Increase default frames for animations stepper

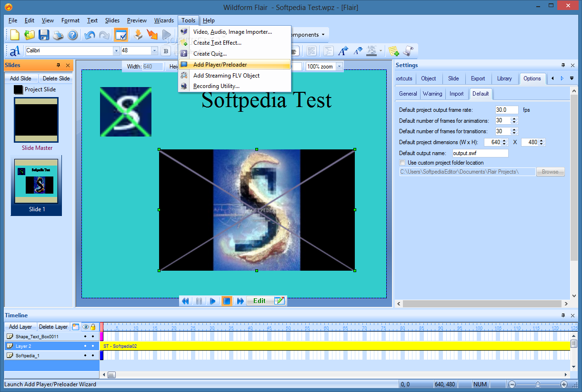(x=514, y=119)
